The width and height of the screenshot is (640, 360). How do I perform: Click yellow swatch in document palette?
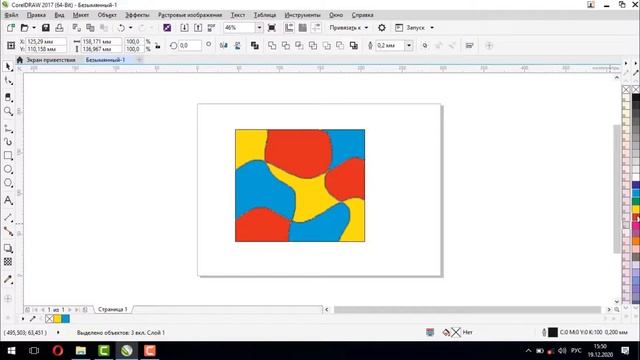pos(58,319)
